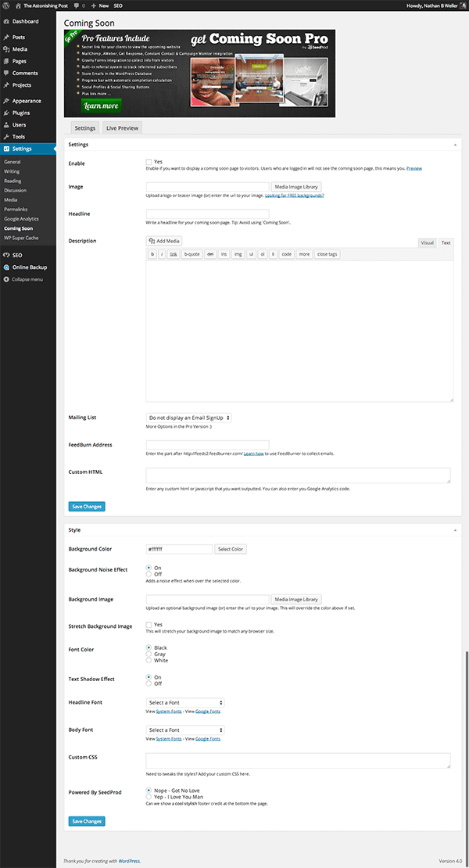Open Writing settings submenu
This screenshot has width=469, height=868.
[12, 171]
